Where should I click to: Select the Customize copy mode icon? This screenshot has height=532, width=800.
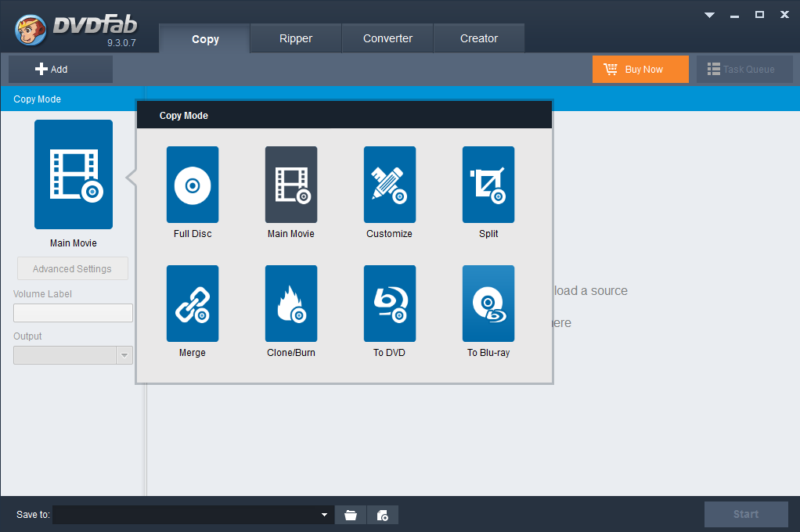(389, 185)
